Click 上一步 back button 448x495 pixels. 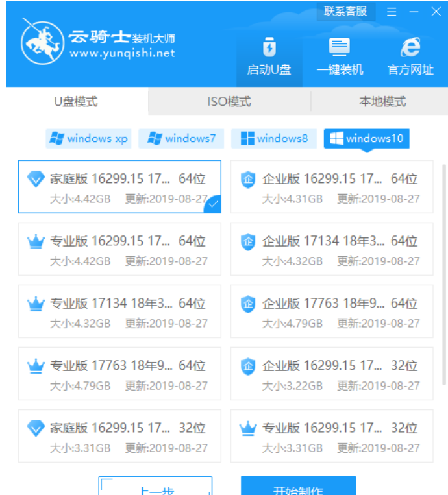155,486
